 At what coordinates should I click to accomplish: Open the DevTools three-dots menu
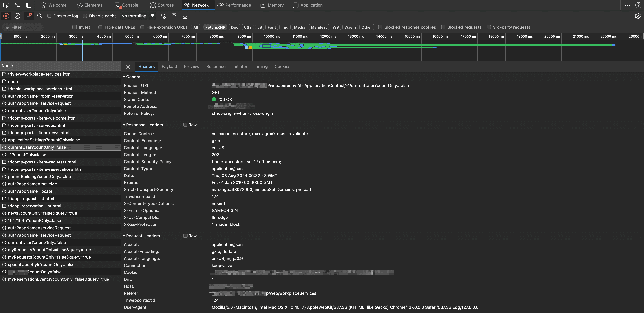tap(627, 5)
